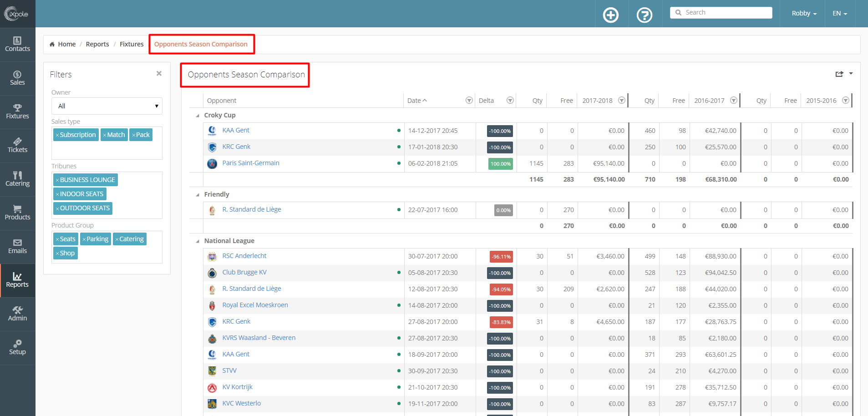Open the 2016-2017 column filter icon
Screen dimensions: 868x416
733,100
